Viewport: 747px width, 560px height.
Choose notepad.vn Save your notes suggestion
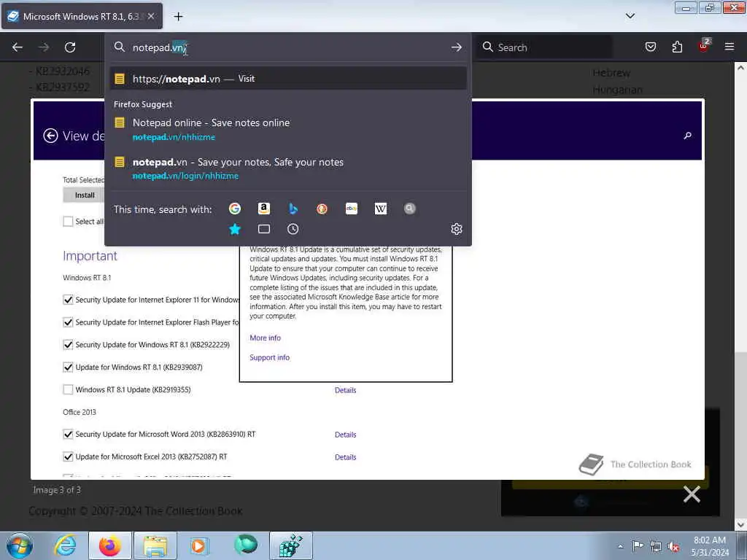[x=288, y=168]
